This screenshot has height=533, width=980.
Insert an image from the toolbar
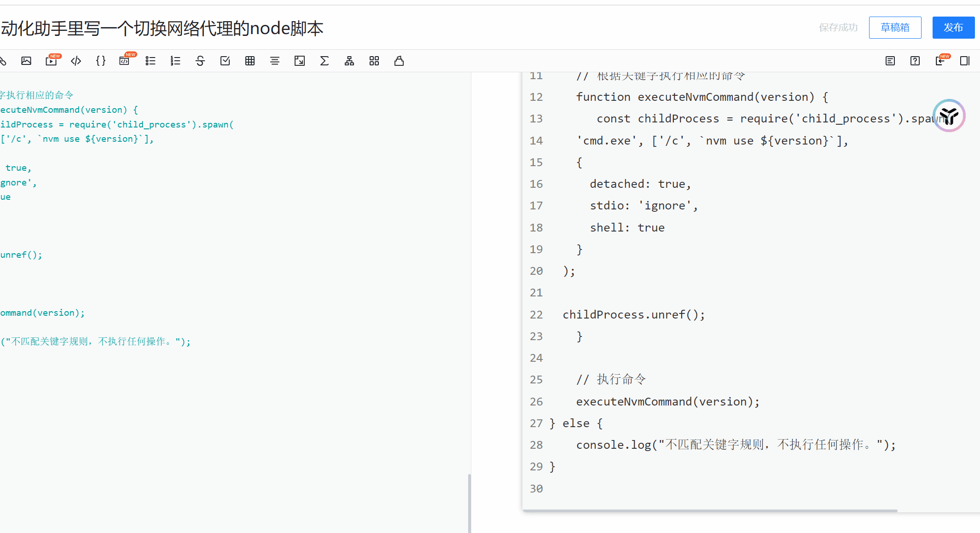tap(26, 61)
